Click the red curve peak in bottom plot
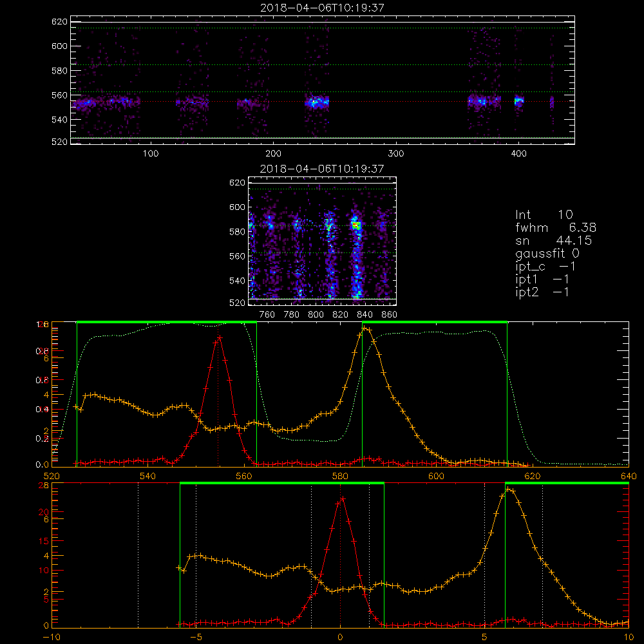Screen dimensions: 644x644 (x=342, y=498)
